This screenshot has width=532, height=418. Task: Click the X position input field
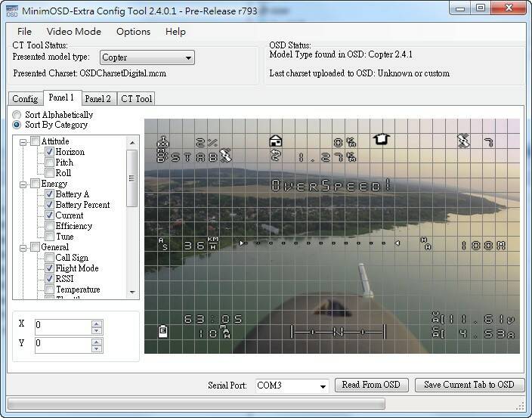coord(62,326)
